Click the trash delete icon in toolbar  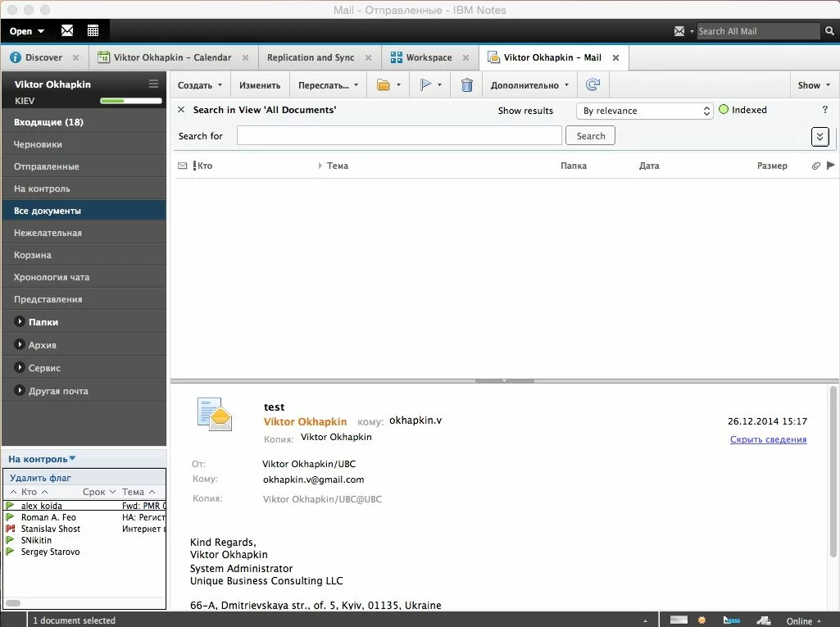point(467,84)
